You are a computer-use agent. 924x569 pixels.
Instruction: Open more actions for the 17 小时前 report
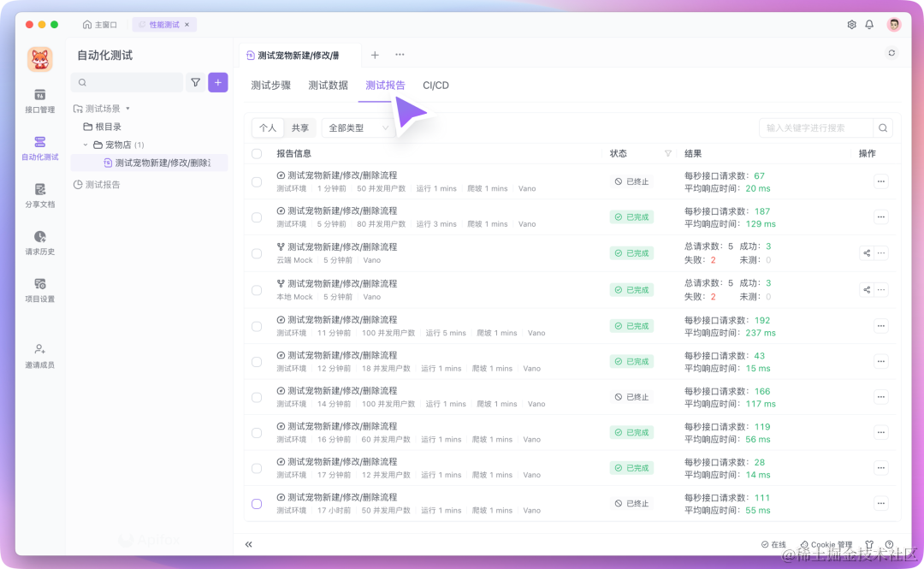coord(881,504)
